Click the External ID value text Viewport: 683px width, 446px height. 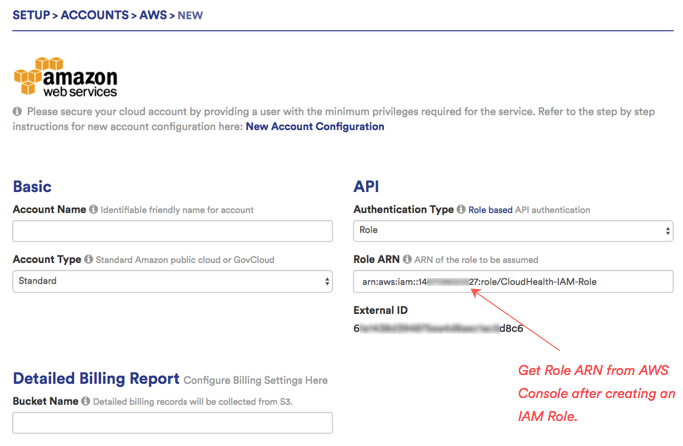click(438, 328)
